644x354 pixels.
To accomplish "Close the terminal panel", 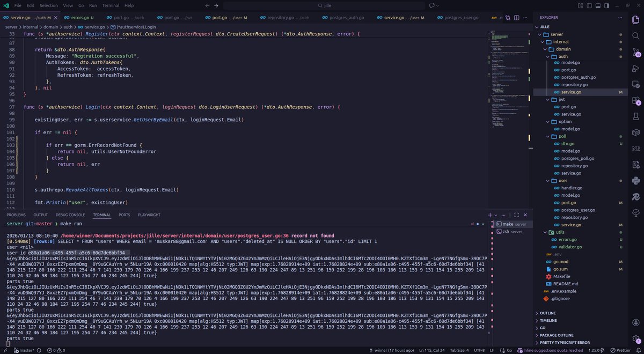I will [525, 215].
